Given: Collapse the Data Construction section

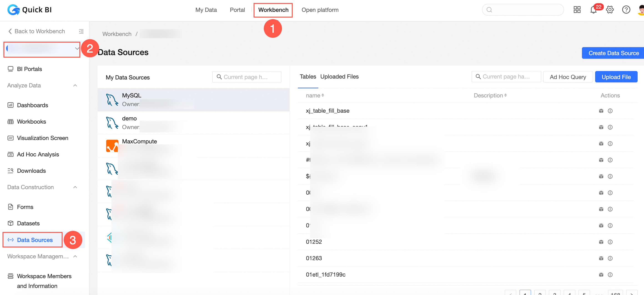Looking at the screenshot, I should coord(75,187).
